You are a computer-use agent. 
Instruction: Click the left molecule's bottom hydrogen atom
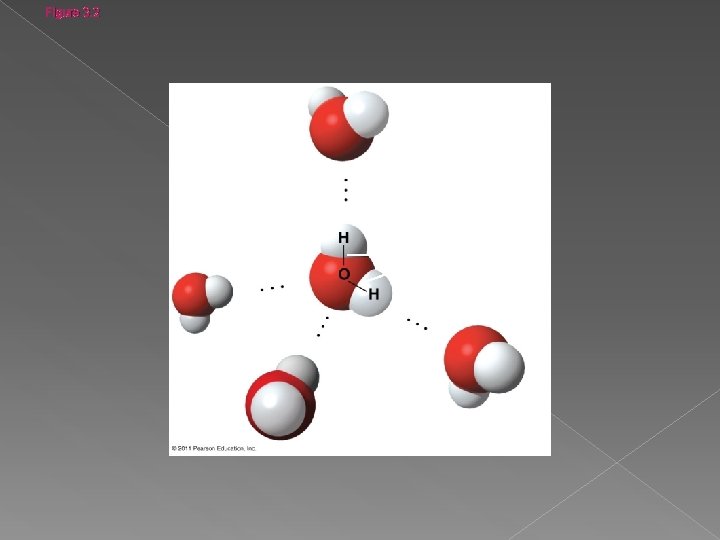(195, 322)
